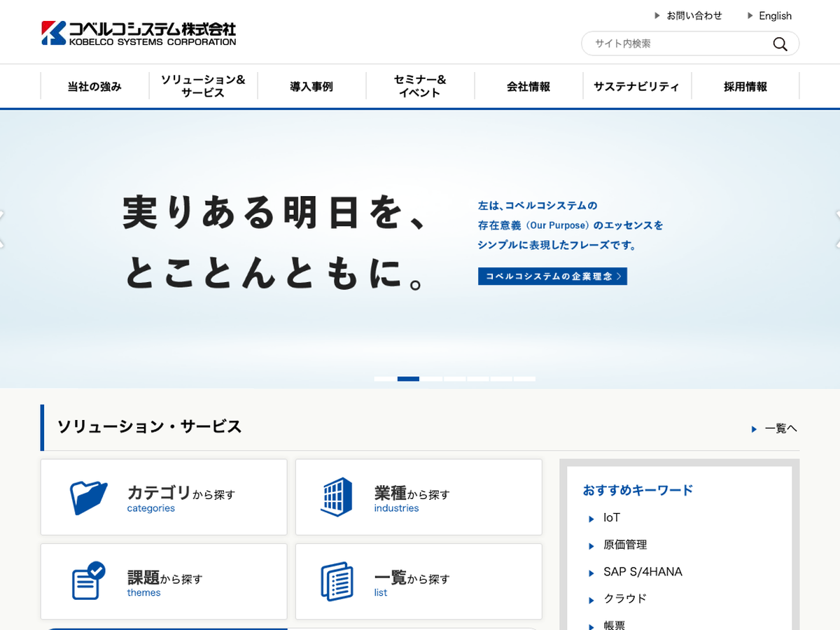The image size is (840, 630).
Task: Click the checklist icon for themes
Action: click(88, 581)
